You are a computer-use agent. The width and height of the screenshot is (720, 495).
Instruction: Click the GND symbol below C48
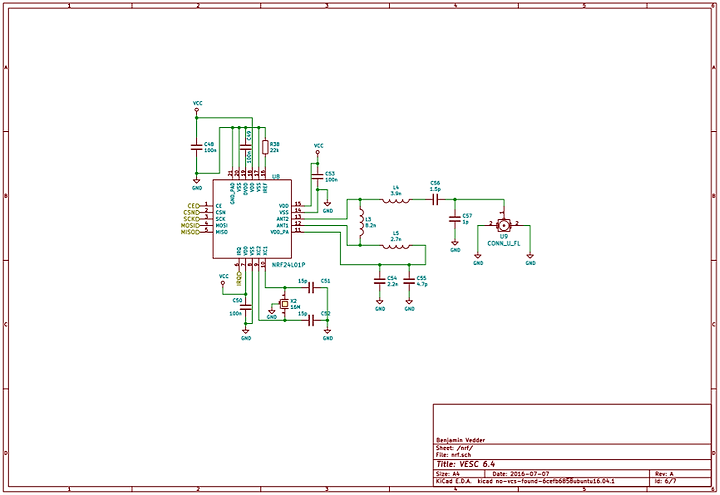[x=197, y=184]
